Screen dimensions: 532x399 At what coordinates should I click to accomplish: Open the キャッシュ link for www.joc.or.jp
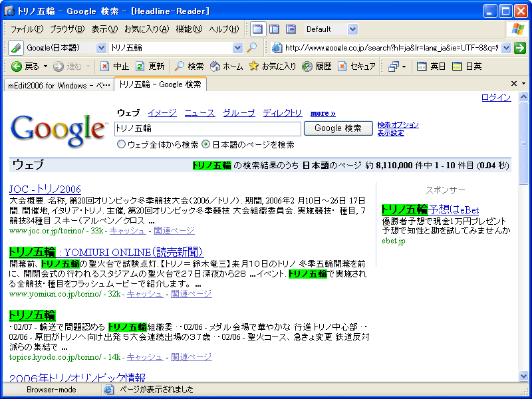coord(128,231)
